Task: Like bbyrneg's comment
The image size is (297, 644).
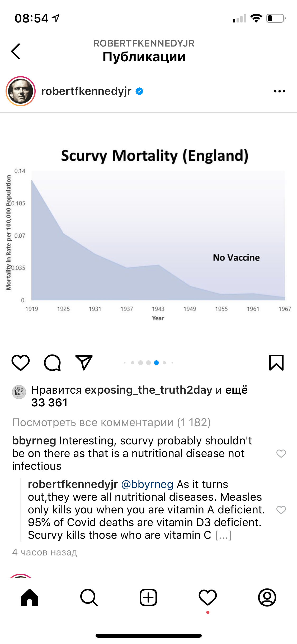Action: 281,453
